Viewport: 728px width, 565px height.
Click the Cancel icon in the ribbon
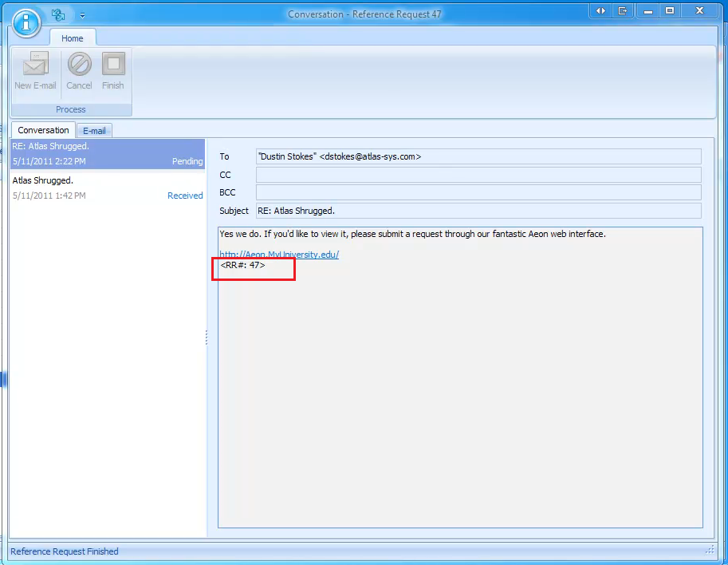79,70
